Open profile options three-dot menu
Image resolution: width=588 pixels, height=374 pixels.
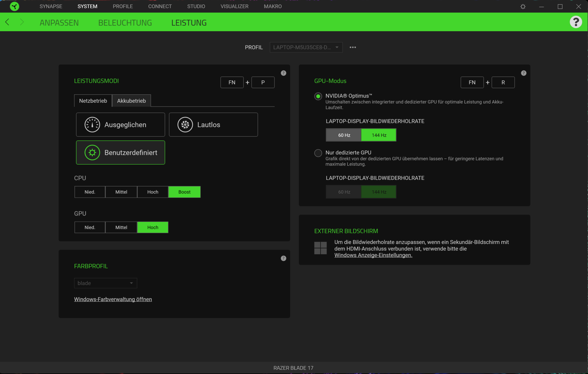353,47
